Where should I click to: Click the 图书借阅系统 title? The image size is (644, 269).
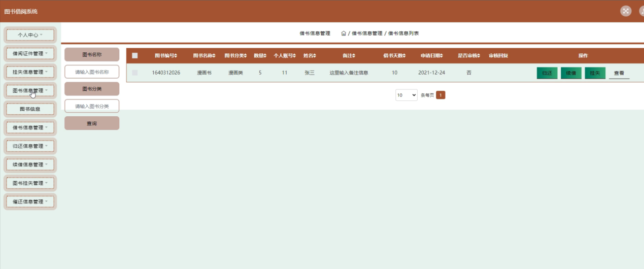click(21, 11)
